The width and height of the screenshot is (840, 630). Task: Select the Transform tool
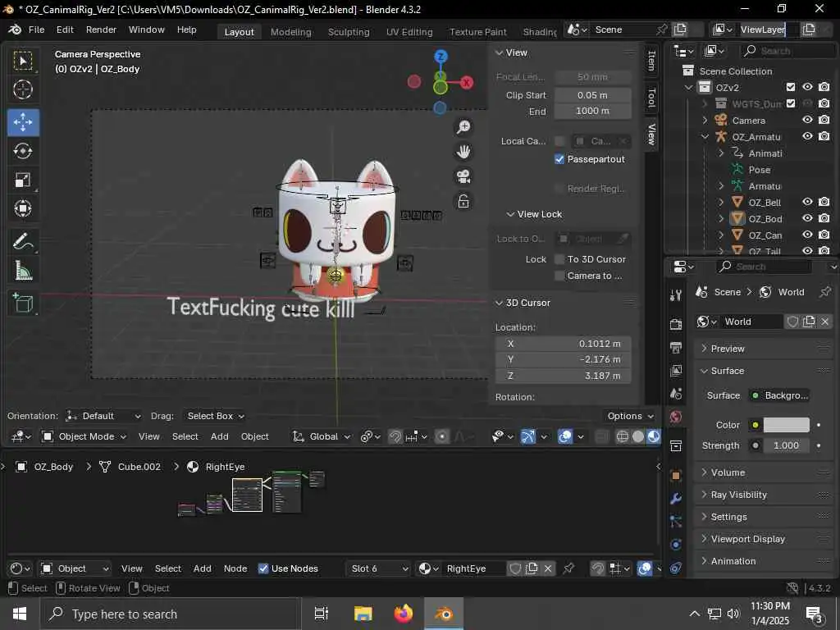click(22, 208)
